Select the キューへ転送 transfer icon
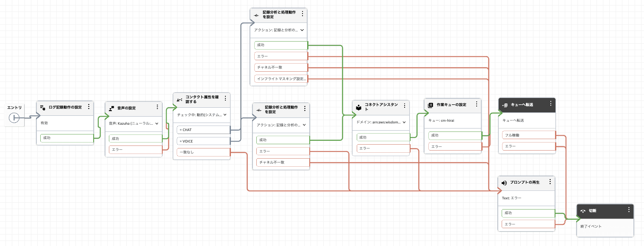The height and width of the screenshot is (246, 644). pos(504,105)
